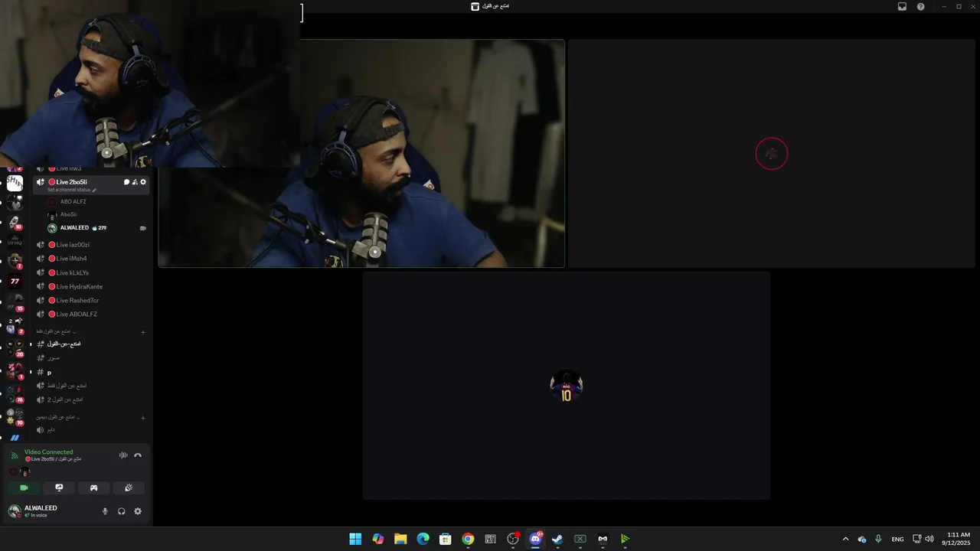
Task: Open the صور text channel
Action: click(90, 357)
